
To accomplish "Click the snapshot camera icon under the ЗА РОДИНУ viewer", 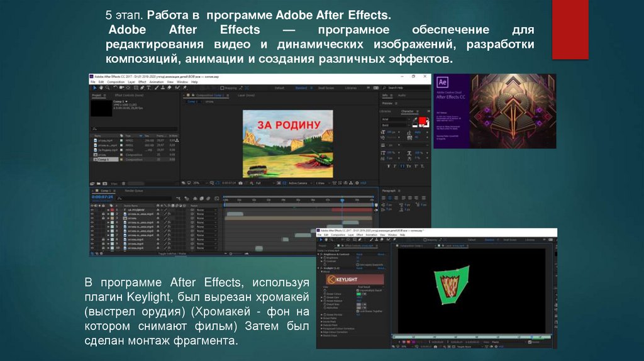I will 241,183.
